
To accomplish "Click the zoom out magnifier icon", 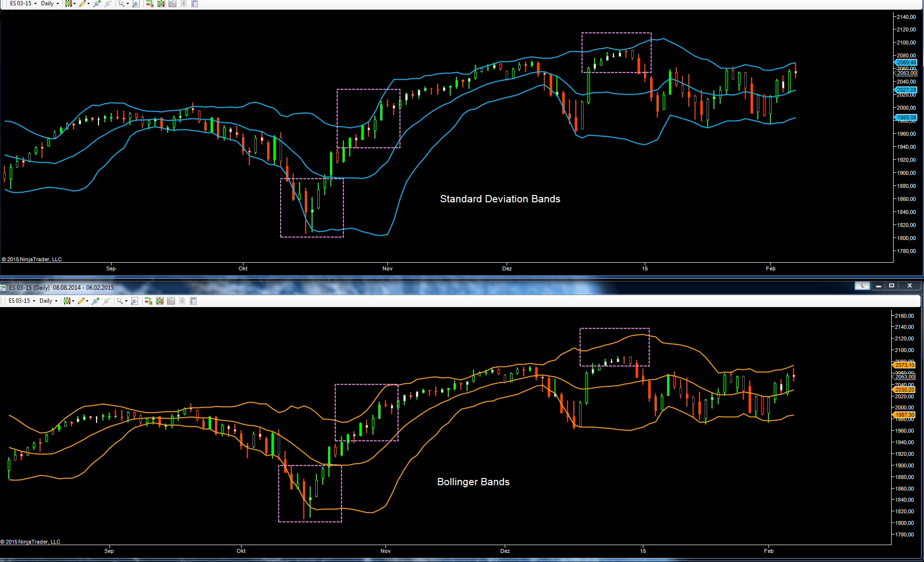I will [107, 3].
